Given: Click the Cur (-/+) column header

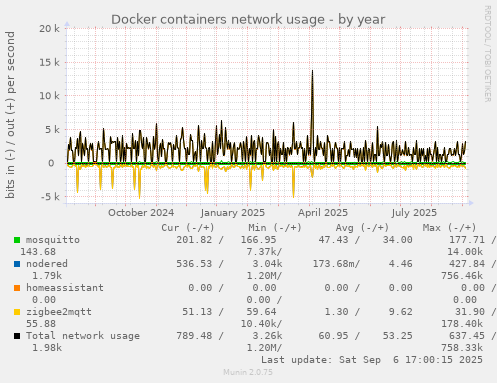Looking at the screenshot, I should click(188, 228).
